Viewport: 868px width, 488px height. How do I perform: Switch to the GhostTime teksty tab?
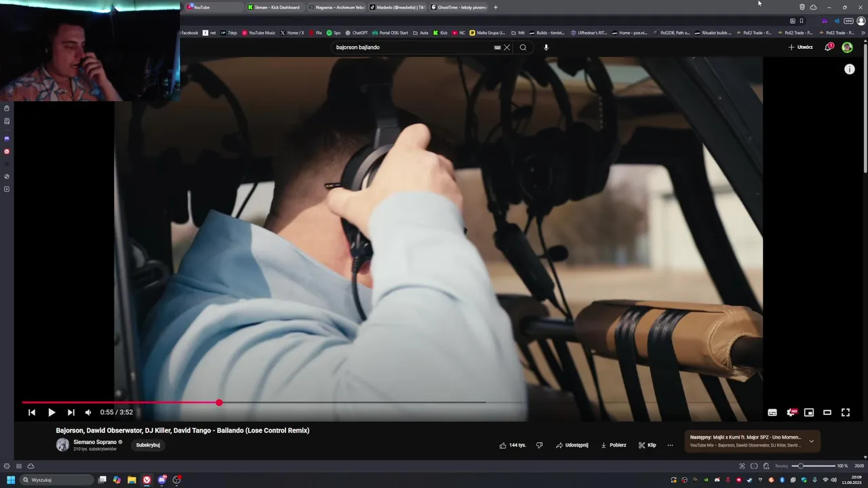[x=458, y=7]
